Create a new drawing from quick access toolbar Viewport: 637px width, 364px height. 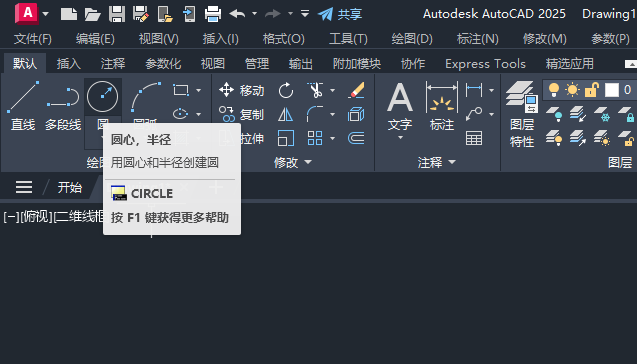pyautogui.click(x=69, y=14)
